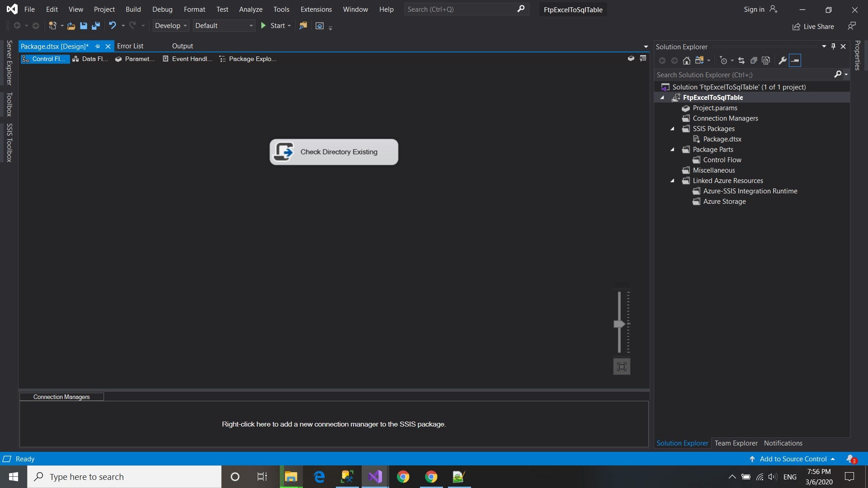
Task: Click the canvas zoom slider handle
Action: [x=619, y=324]
